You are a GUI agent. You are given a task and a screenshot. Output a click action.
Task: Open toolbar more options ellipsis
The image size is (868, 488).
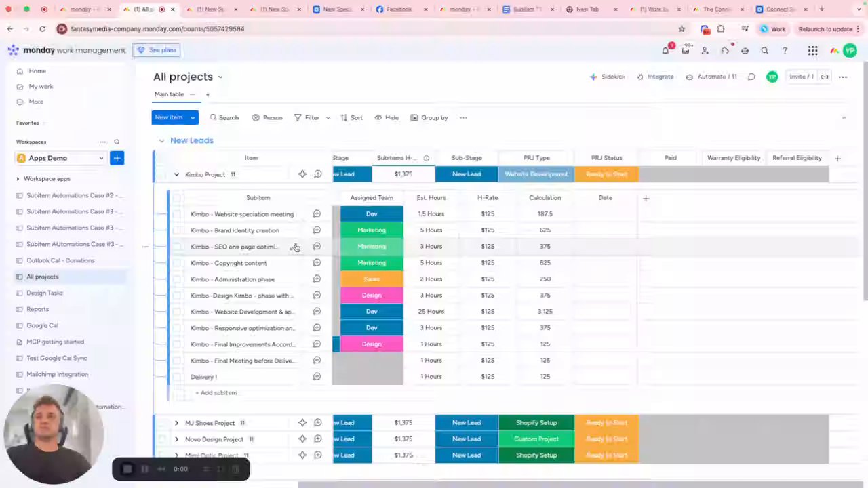pos(463,117)
